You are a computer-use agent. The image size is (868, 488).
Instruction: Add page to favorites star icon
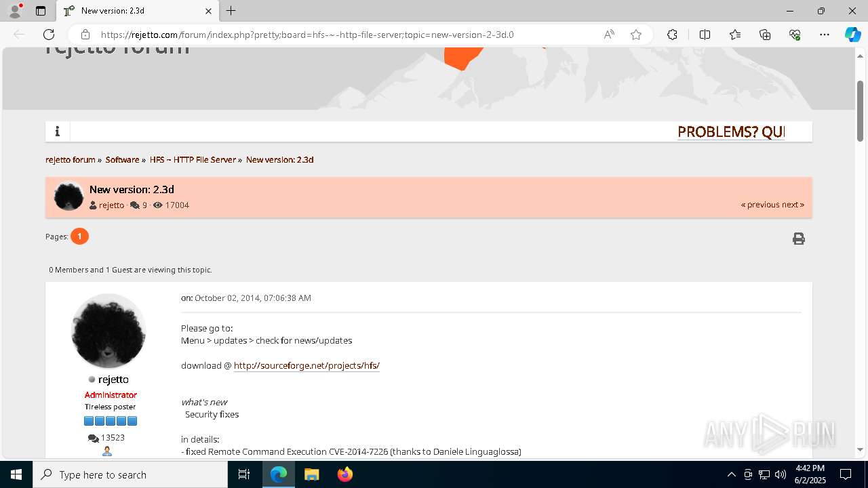[x=636, y=35]
